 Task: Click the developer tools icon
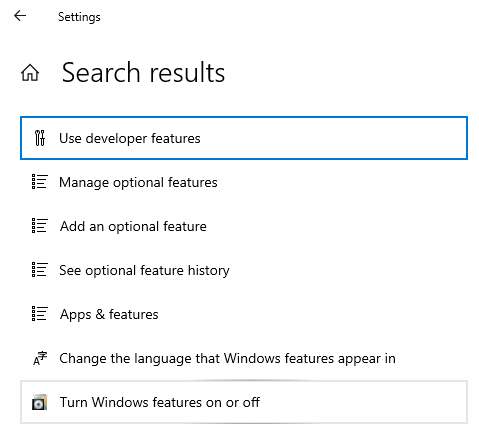(x=40, y=138)
